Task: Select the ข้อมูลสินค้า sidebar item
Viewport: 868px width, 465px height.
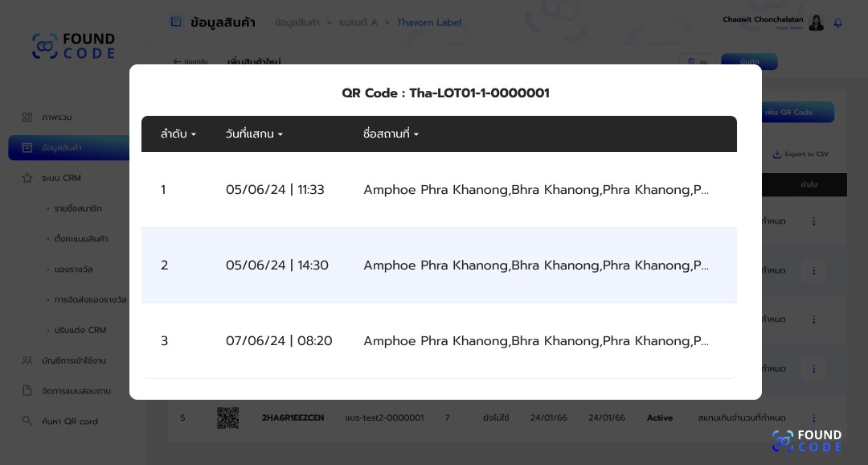Action: coord(68,147)
